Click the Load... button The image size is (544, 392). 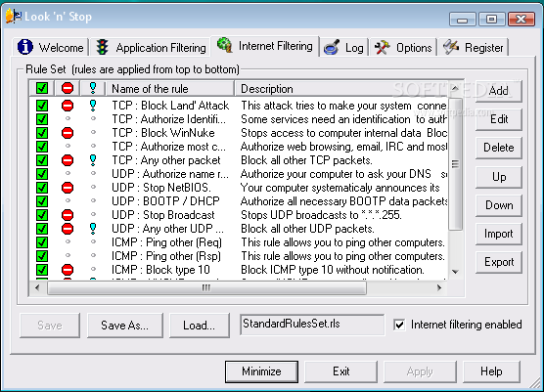point(200,326)
